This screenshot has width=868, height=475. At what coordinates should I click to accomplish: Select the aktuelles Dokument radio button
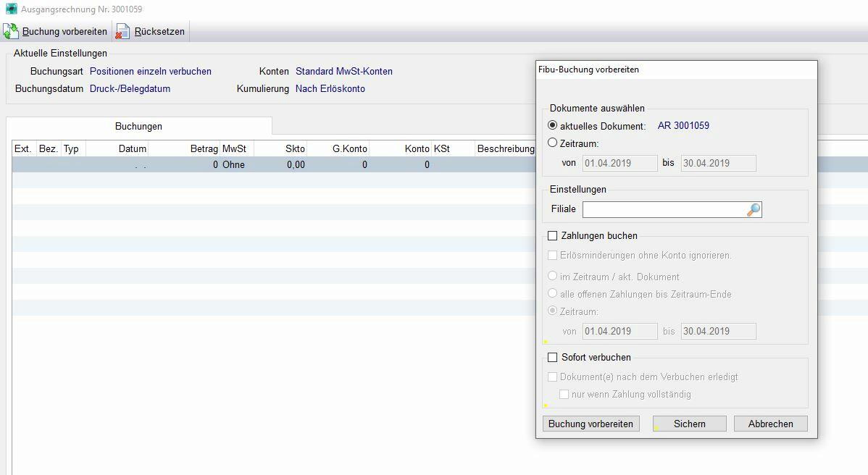[553, 125]
